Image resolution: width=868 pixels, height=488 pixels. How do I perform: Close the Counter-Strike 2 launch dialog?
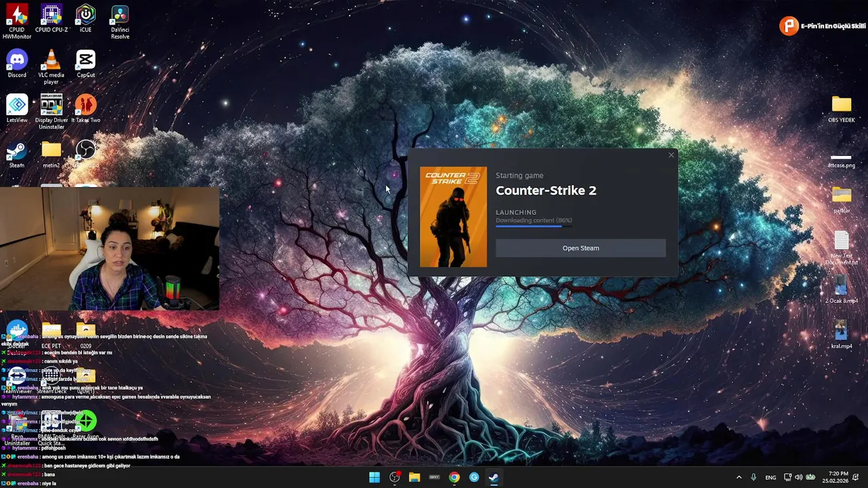(671, 155)
